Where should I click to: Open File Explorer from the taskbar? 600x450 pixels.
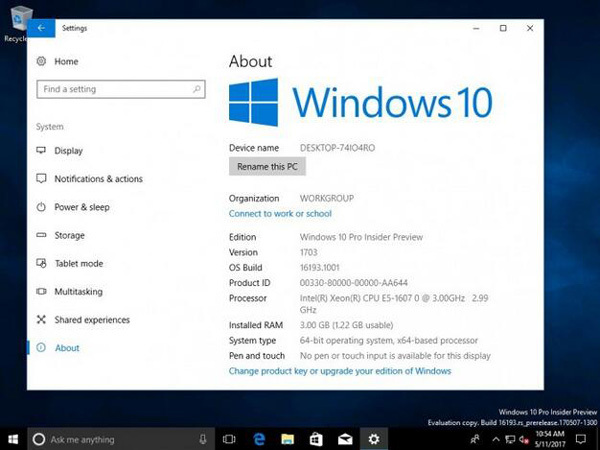point(287,439)
